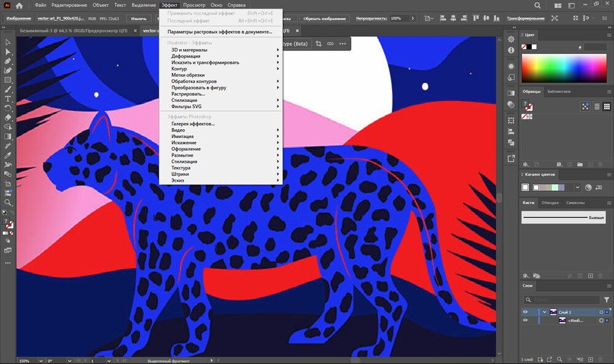Open the color guide harmony dropdown
This screenshot has width=614, height=364.
coord(577,187)
